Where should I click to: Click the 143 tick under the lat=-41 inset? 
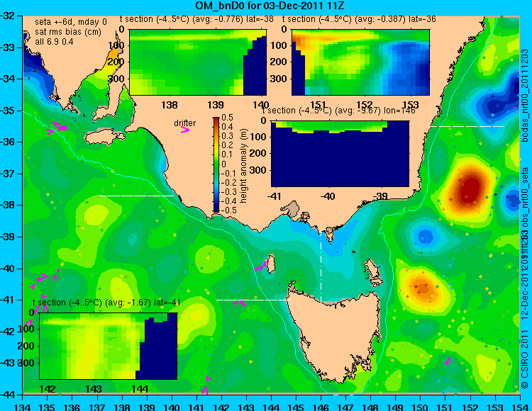tap(94, 388)
